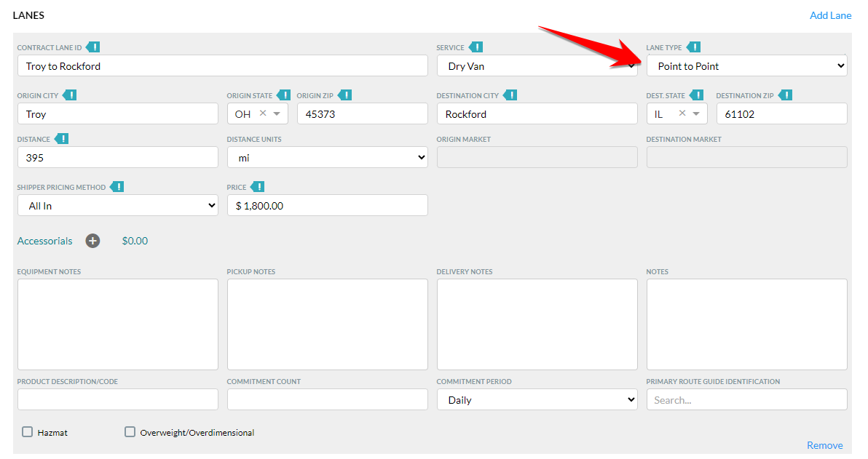The height and width of the screenshot is (459, 868).
Task: Click the info icon beside Contract Lane ID
Action: tap(93, 47)
